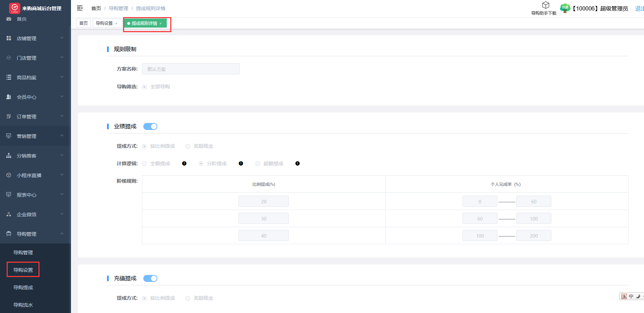
Task: Click the 导购助手下载 box icon
Action: (545, 5)
